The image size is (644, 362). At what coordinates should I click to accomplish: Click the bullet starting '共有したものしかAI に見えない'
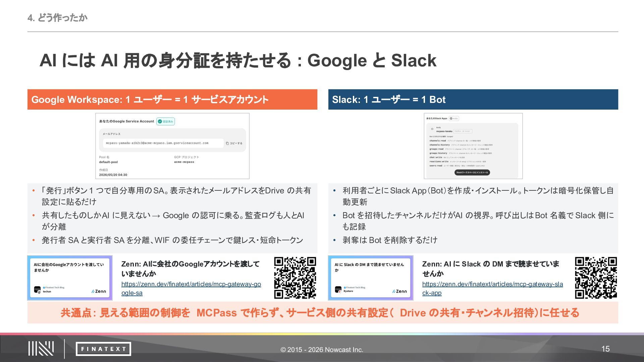(x=173, y=221)
